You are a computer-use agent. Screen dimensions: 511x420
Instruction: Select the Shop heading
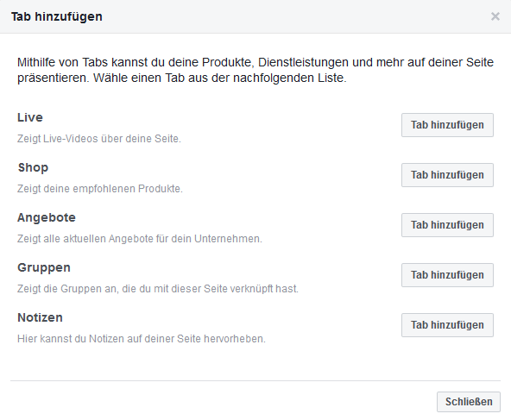click(x=33, y=168)
